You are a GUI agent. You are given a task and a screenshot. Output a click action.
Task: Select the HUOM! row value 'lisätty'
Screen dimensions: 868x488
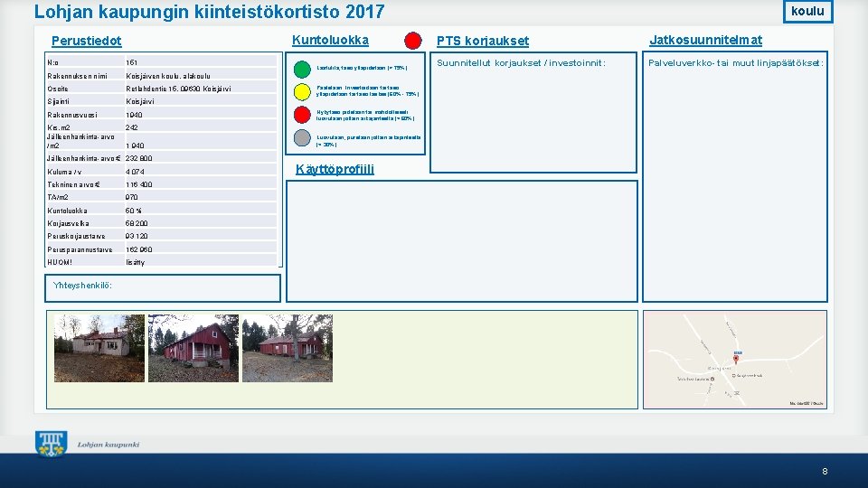pyautogui.click(x=135, y=262)
